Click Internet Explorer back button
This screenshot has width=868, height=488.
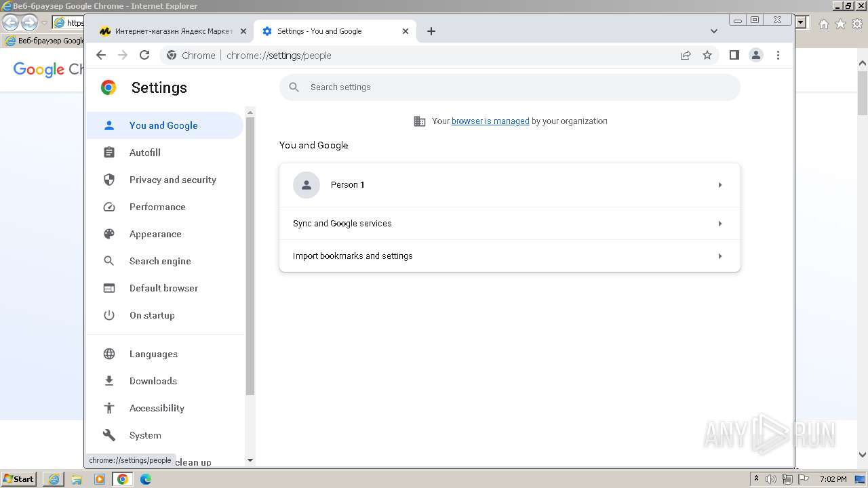10,23
